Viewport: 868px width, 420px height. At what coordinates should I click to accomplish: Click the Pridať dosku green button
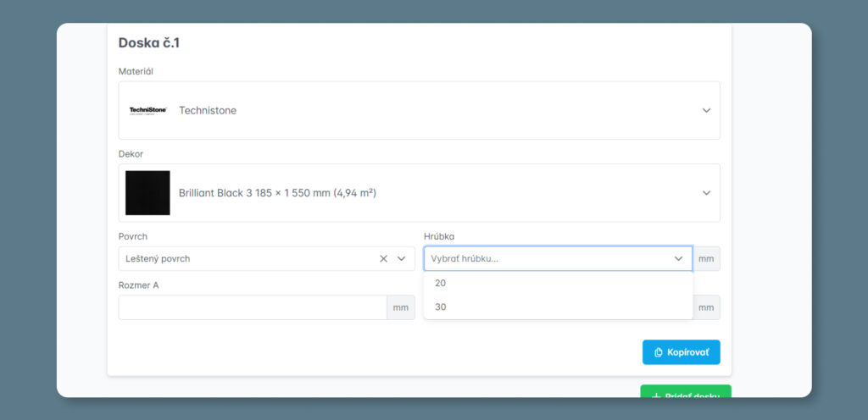(x=685, y=391)
